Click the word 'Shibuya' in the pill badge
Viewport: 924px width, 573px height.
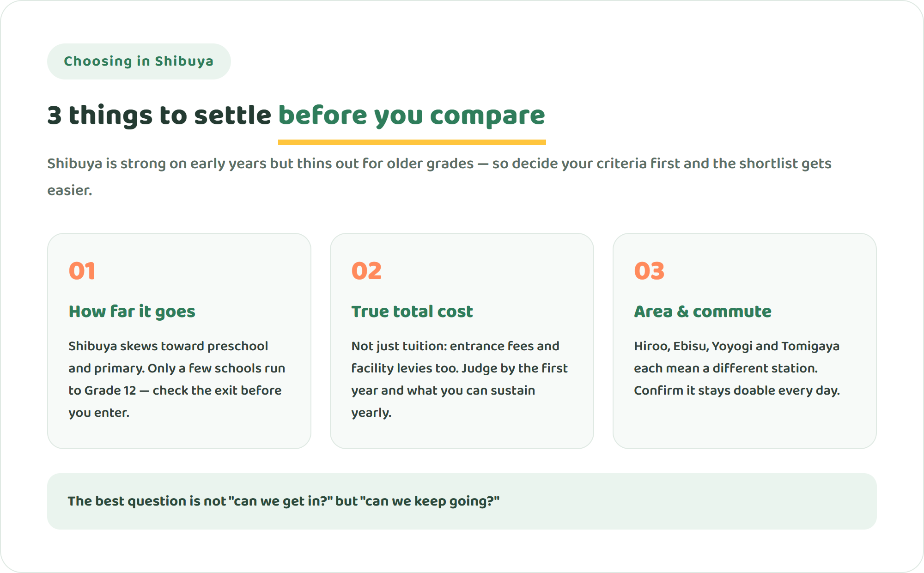coord(184,61)
